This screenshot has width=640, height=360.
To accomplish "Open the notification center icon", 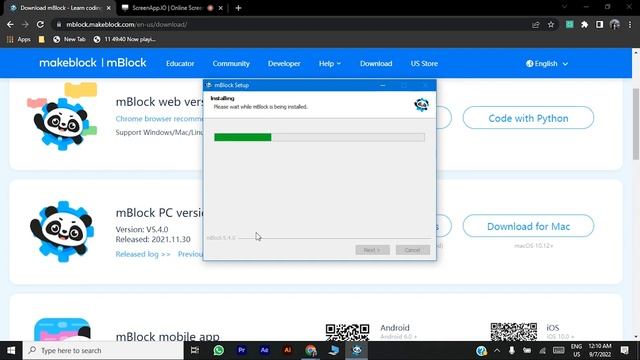I will tap(625, 351).
